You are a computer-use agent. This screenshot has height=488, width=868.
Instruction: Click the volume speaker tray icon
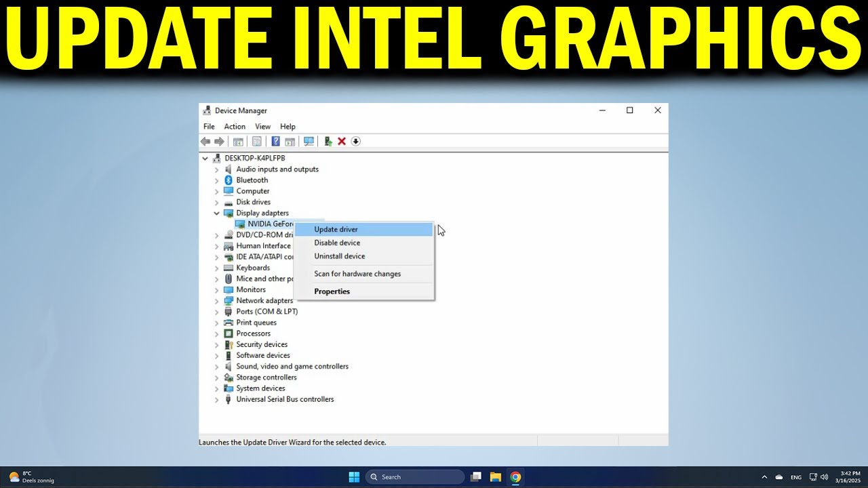click(825, 477)
